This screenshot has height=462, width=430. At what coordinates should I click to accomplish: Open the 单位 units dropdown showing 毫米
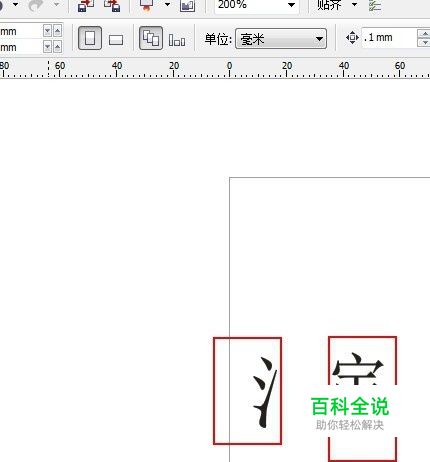tap(281, 39)
